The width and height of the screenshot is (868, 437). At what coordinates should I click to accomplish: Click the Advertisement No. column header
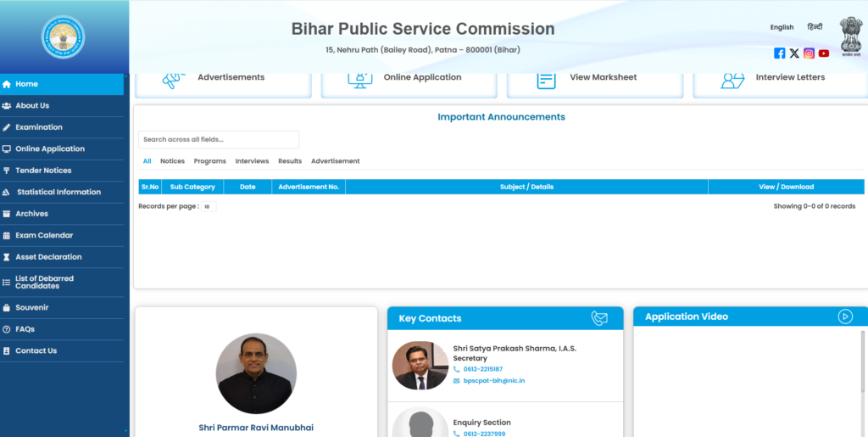309,188
